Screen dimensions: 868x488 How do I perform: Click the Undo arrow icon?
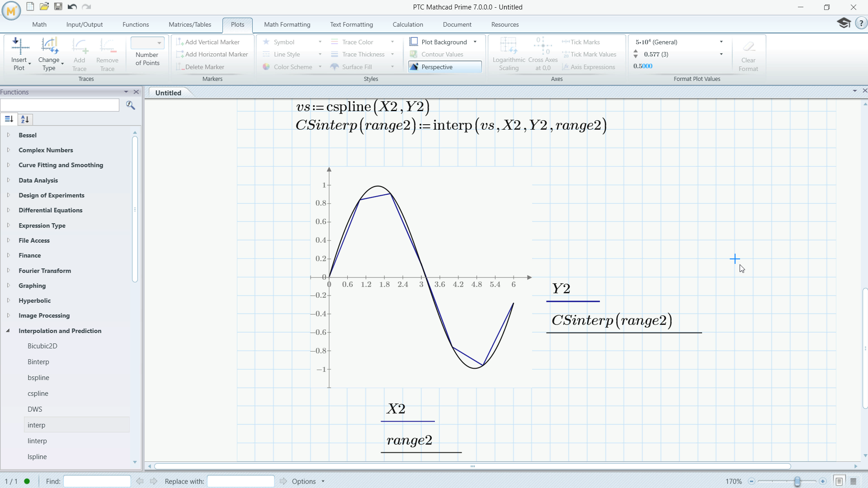[72, 6]
